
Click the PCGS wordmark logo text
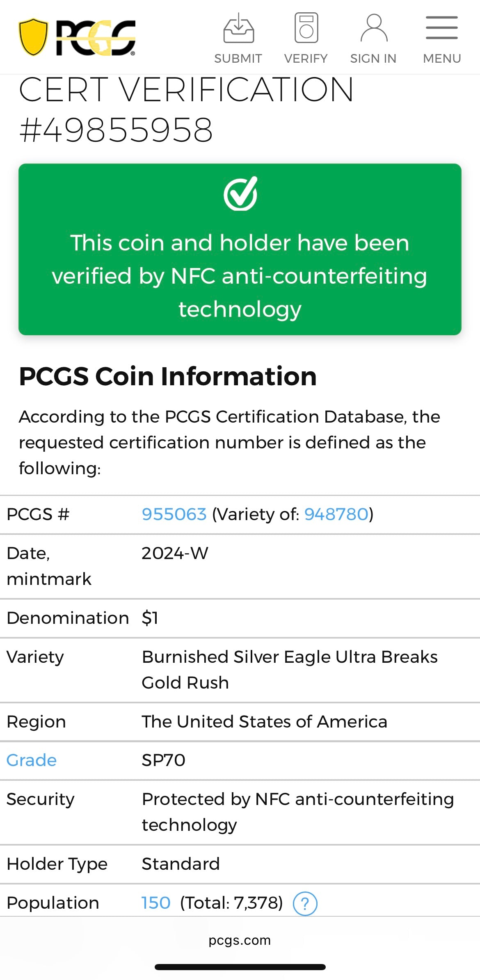pos(96,38)
